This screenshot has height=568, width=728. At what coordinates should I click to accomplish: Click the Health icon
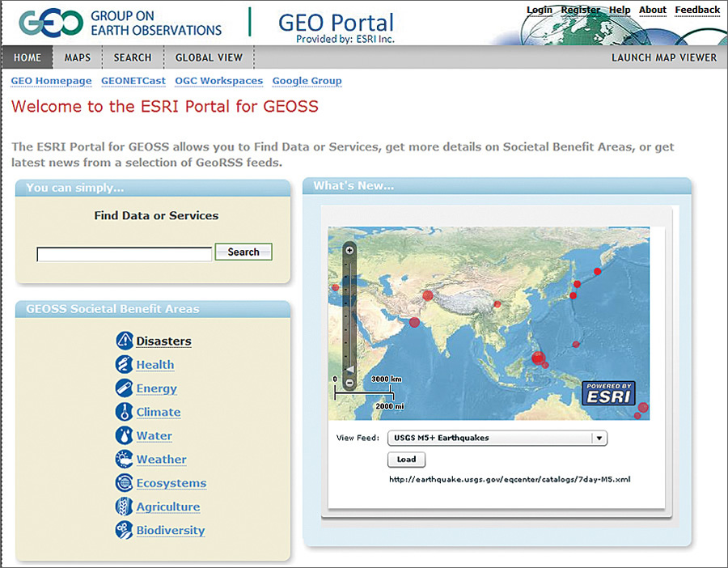coord(124,364)
